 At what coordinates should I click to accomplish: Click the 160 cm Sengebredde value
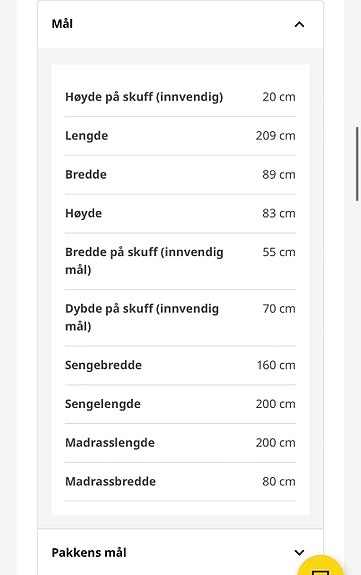click(276, 365)
